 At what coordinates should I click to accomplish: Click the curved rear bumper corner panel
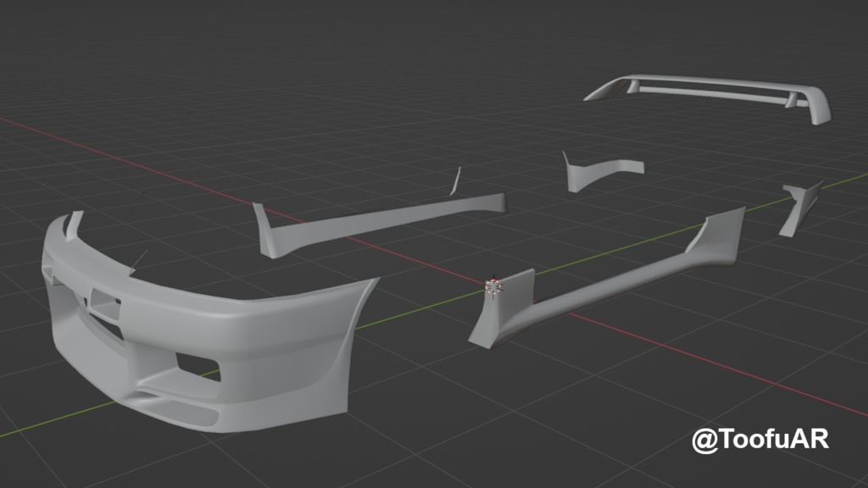tap(602, 169)
